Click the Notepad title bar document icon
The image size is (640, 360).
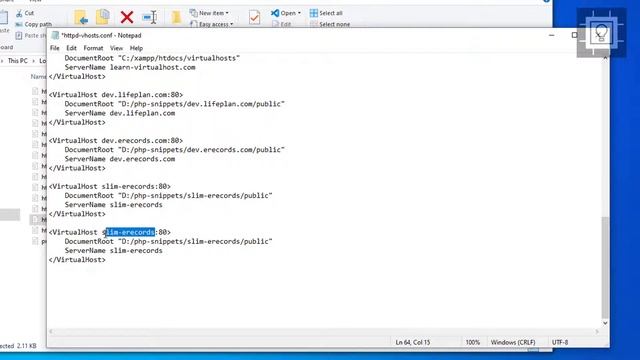point(55,36)
